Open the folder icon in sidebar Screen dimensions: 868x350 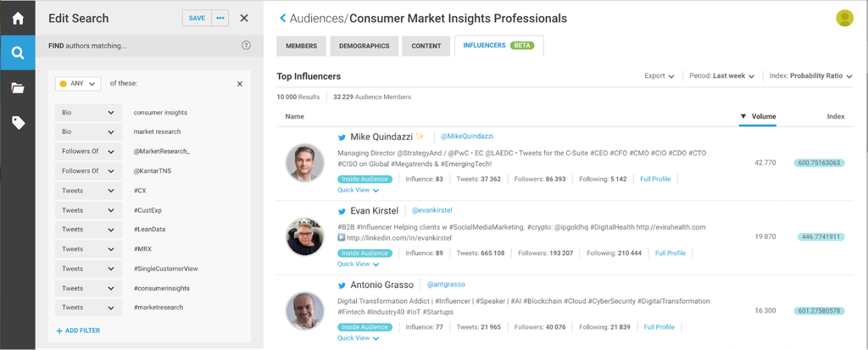(17, 88)
